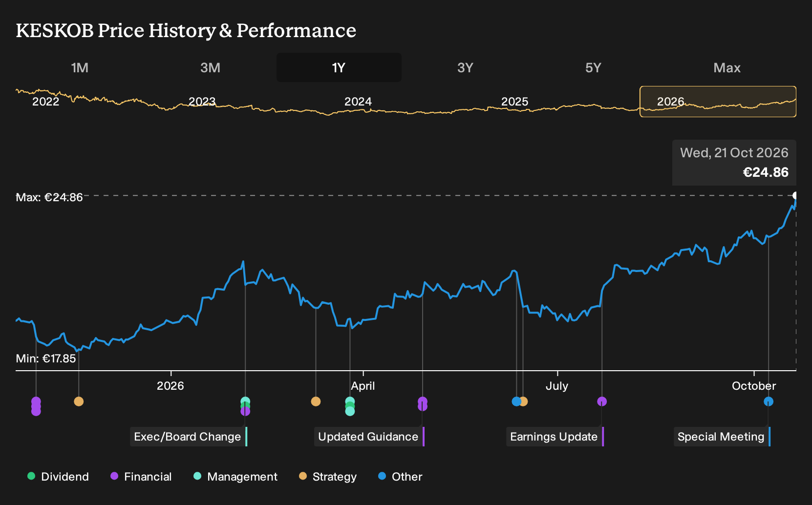Image resolution: width=812 pixels, height=505 pixels.
Task: Click the KESKOB Price History & Performance heading
Action: click(x=186, y=30)
